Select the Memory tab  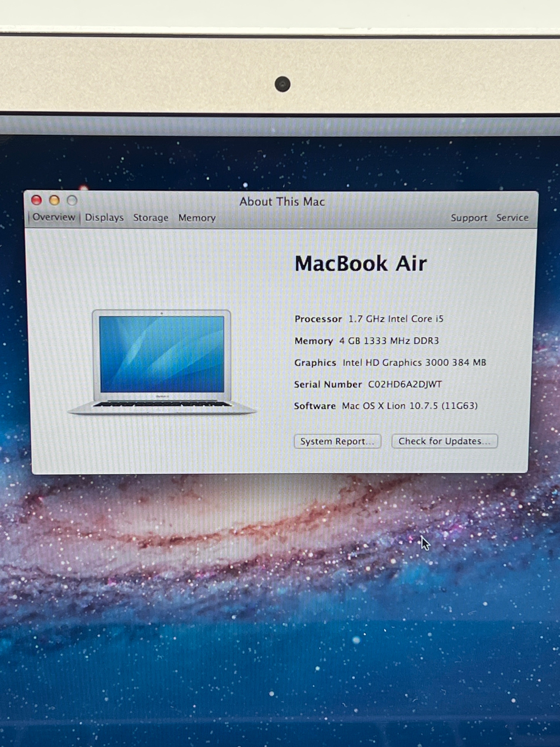pos(197,218)
